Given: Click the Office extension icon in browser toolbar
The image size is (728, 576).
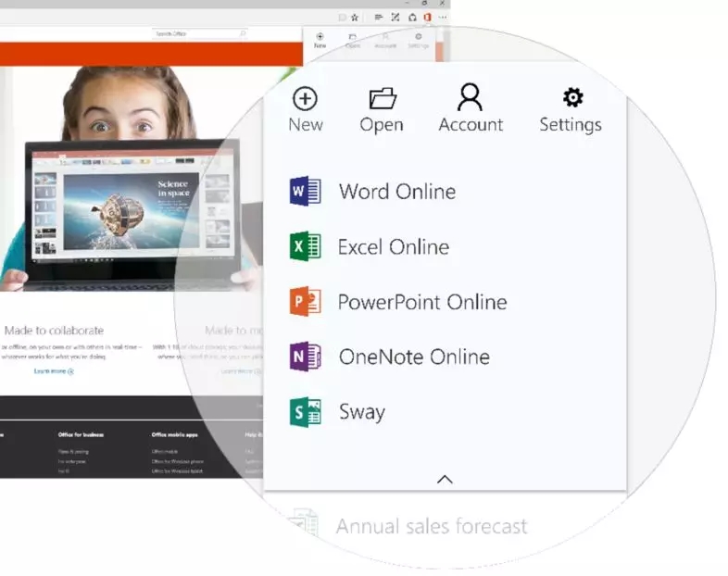Looking at the screenshot, I should tap(427, 18).
